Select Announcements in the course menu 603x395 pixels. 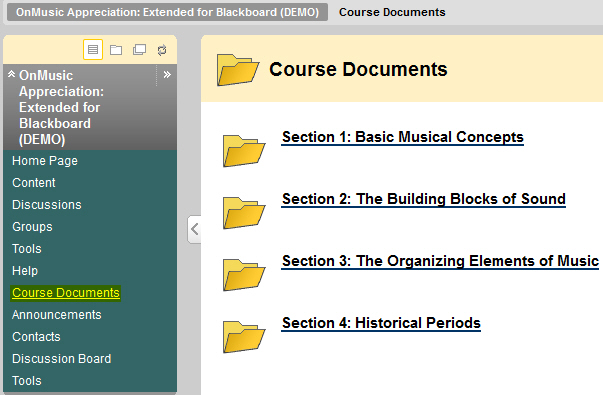click(x=57, y=315)
